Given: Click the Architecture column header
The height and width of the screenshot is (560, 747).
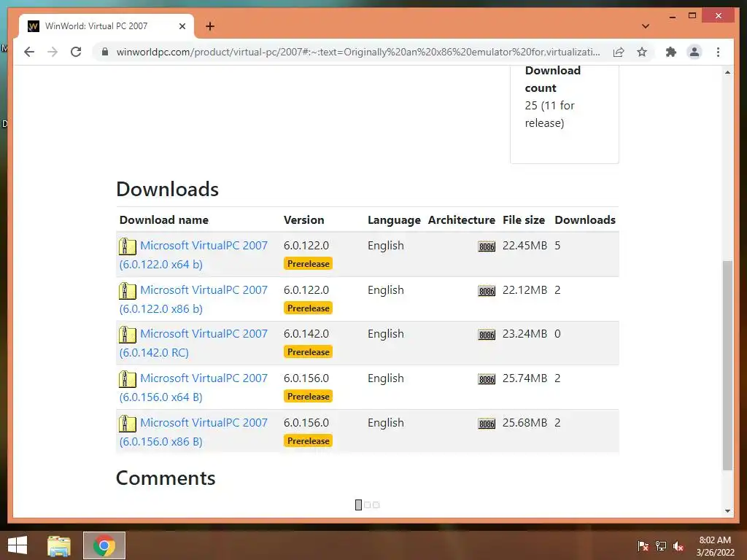Looking at the screenshot, I should coord(462,220).
